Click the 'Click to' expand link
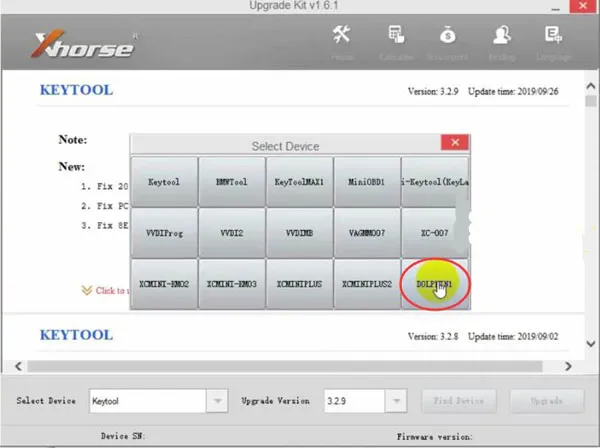Screen dimensions: 600x448 point(112,291)
